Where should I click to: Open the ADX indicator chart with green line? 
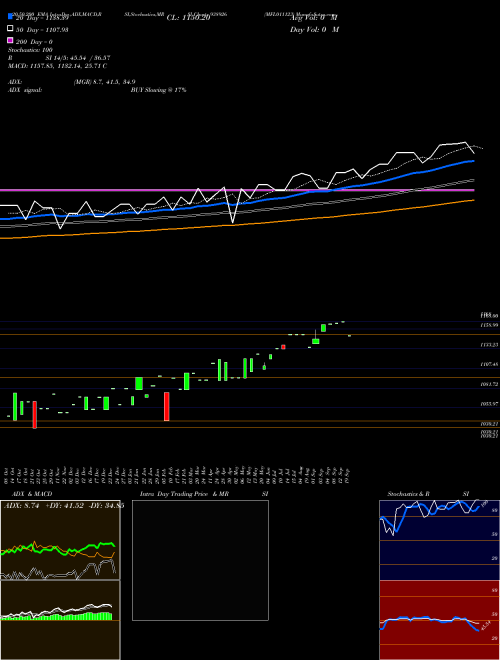click(60, 540)
